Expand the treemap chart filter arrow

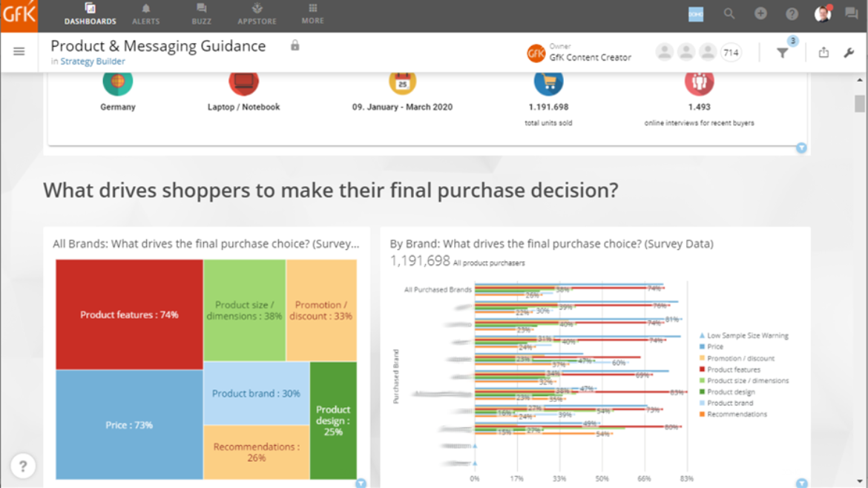(x=361, y=483)
